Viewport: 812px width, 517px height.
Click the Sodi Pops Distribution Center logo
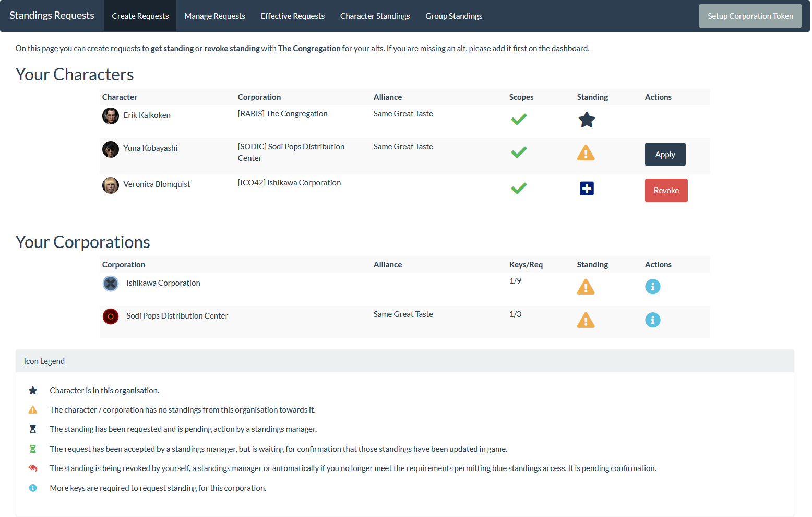pyautogui.click(x=111, y=316)
